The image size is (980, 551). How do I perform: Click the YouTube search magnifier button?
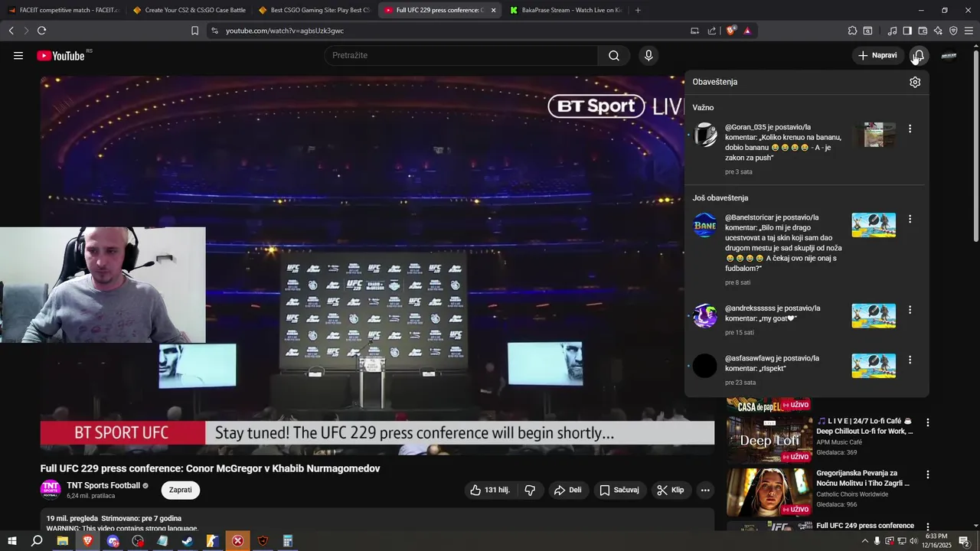[x=614, y=56]
